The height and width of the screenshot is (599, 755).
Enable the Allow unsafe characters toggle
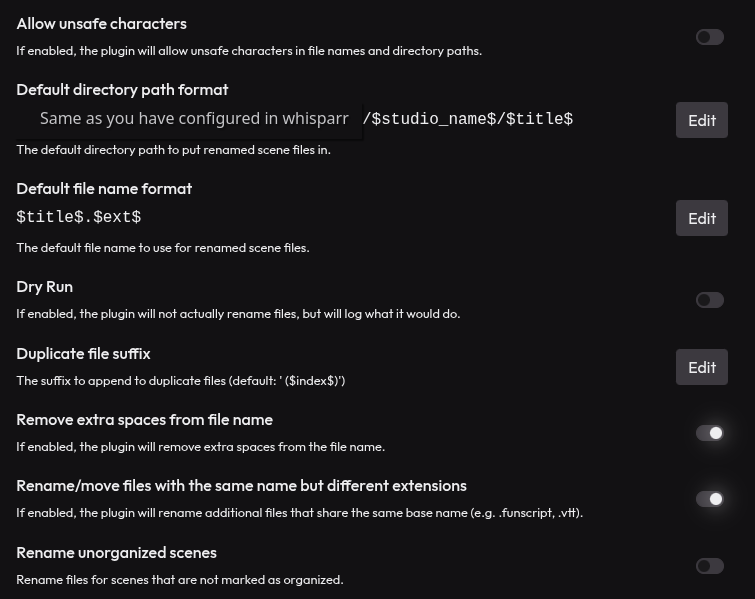tap(710, 37)
